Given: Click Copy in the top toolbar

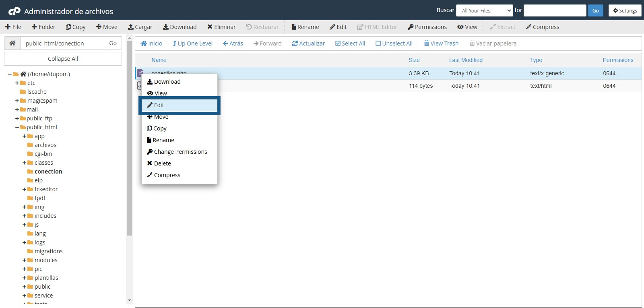Looking at the screenshot, I should click(x=76, y=27).
